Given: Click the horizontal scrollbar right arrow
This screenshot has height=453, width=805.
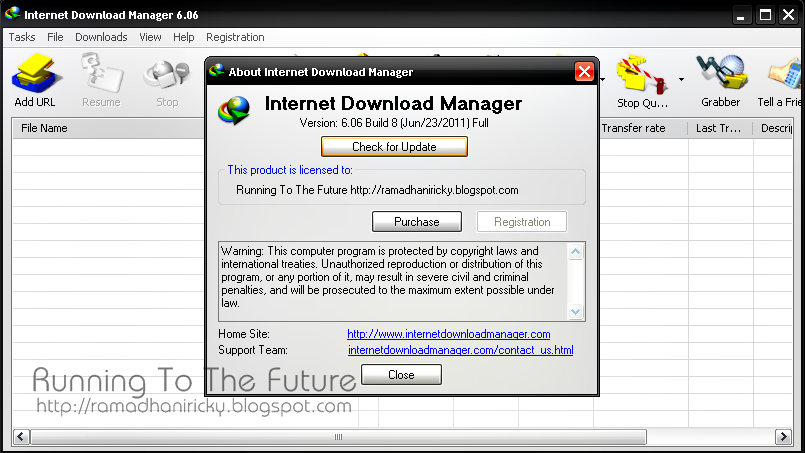Looking at the screenshot, I should pyautogui.click(x=783, y=437).
